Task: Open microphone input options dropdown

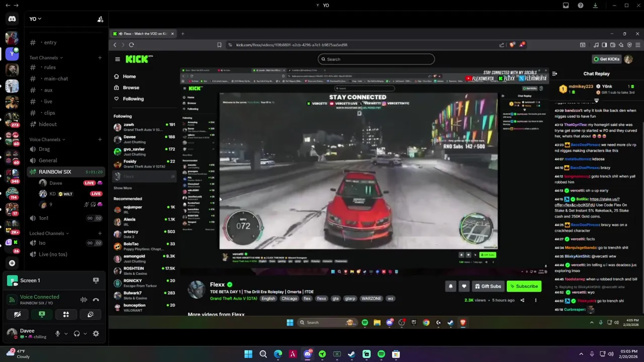Action: coord(66,333)
